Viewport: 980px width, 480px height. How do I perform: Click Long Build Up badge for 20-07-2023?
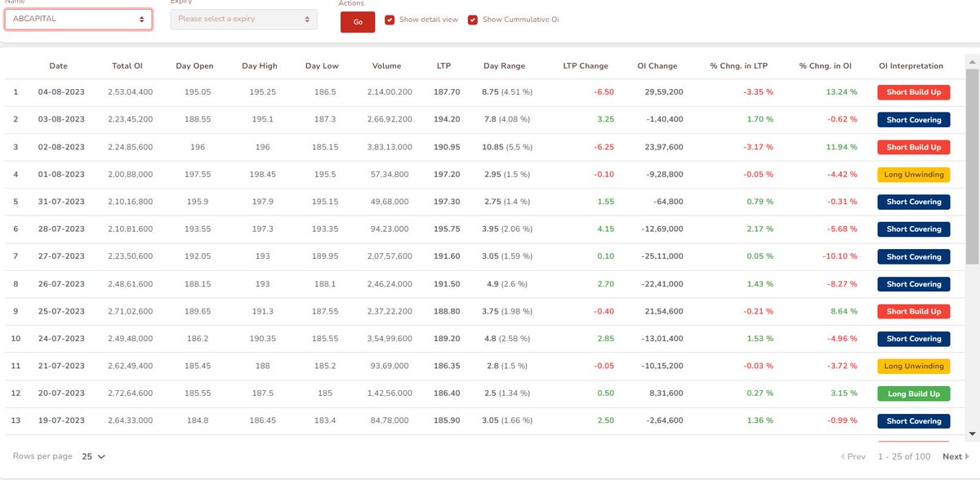[913, 393]
